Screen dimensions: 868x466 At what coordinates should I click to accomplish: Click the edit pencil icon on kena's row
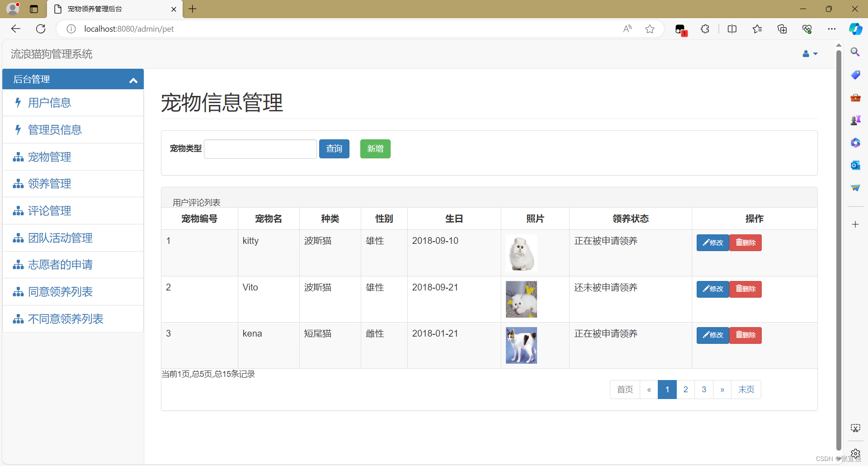point(707,335)
